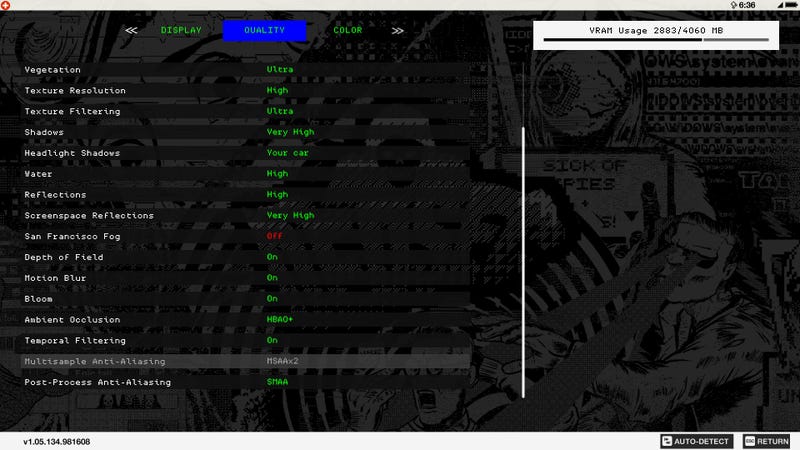This screenshot has height=450, width=800.
Task: Click the settings list vertical scrollbar
Action: pos(523,262)
